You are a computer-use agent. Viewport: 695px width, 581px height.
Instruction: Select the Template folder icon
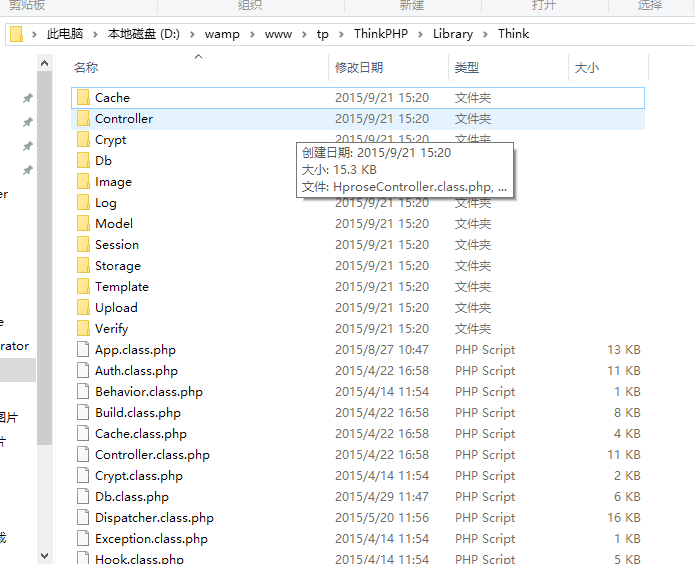[83, 287]
